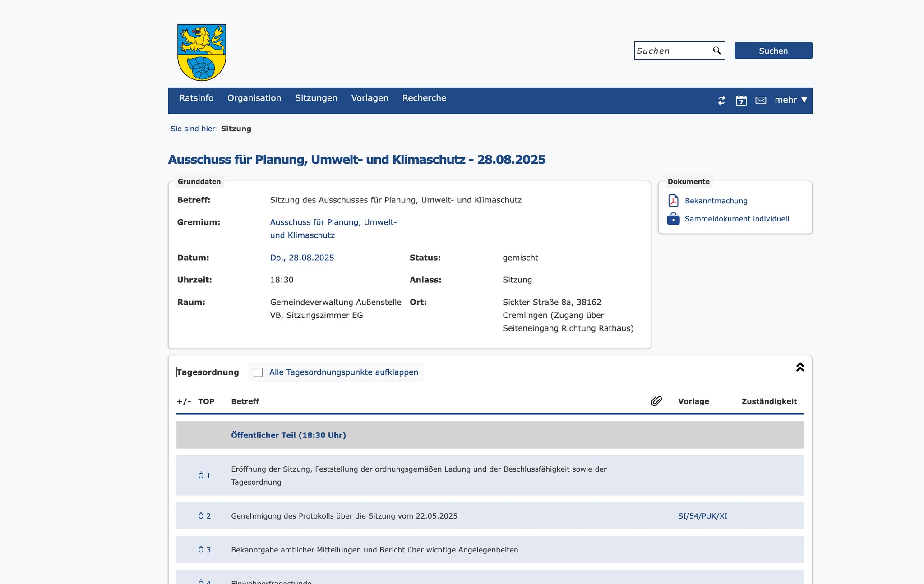Click the +/- column header toggle
The image size is (924, 584).
coord(184,401)
